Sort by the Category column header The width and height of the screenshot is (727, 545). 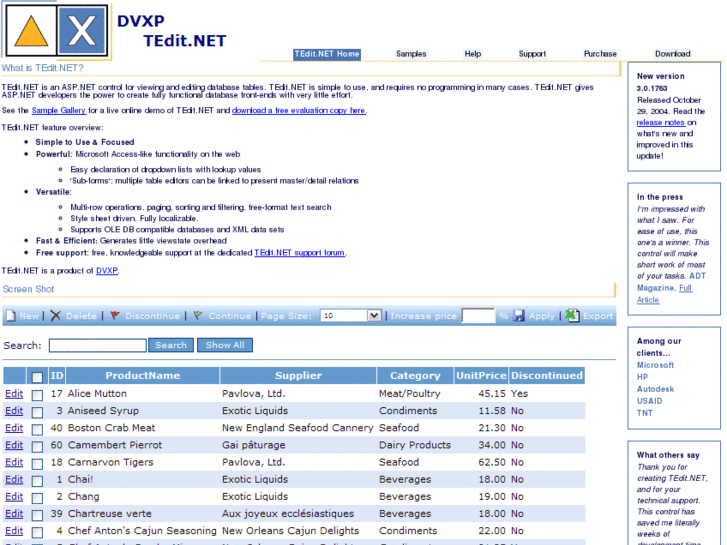click(x=415, y=376)
